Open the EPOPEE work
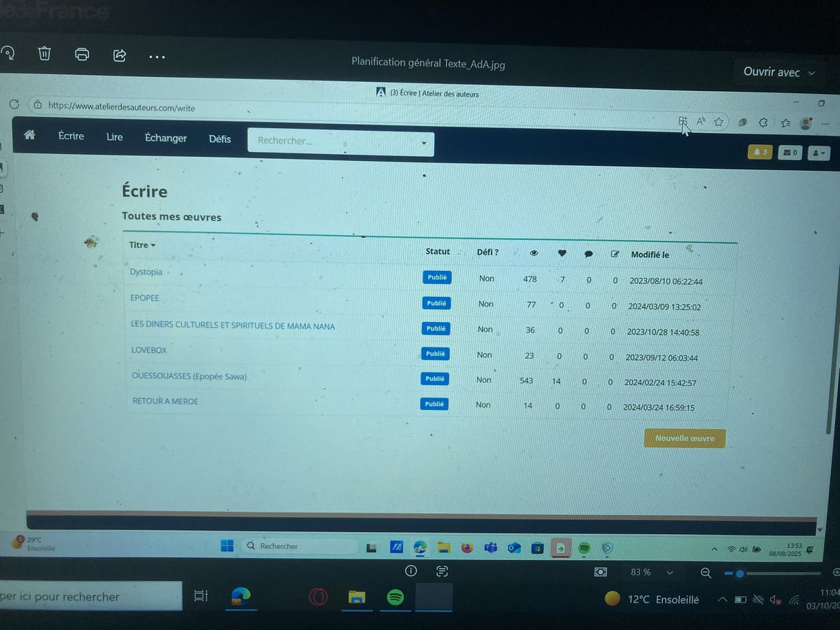Screen dimensions: 840x630 point(145,297)
